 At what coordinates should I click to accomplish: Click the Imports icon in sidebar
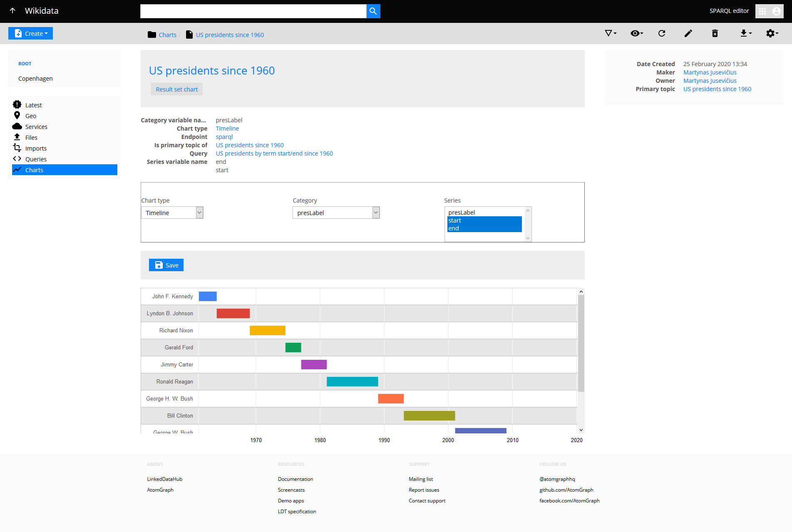point(17,148)
